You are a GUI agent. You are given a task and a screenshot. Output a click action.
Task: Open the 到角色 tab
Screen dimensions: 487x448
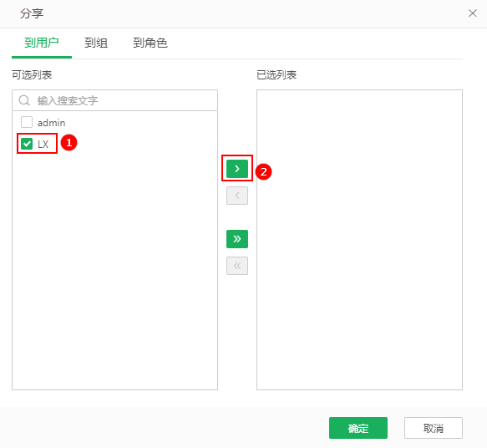point(150,43)
